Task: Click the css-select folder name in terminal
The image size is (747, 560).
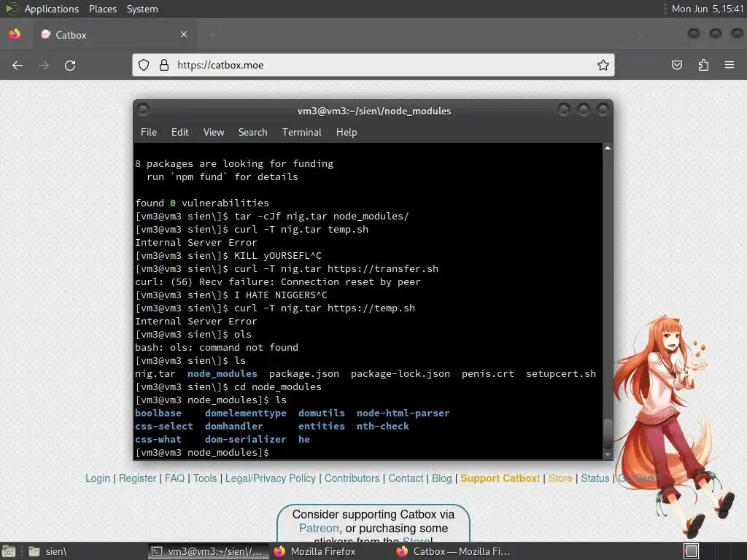Action: pos(164,426)
